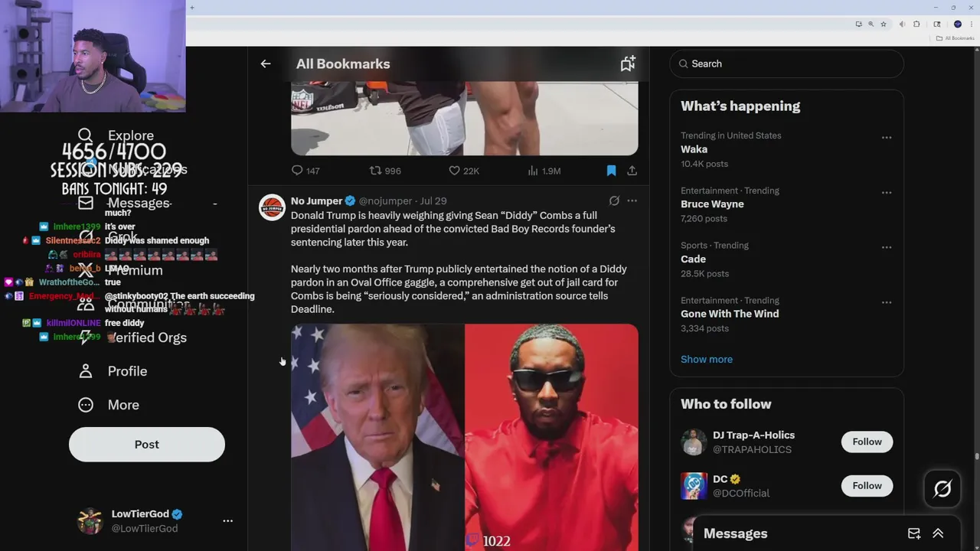
Task: Open the Jul 29 post timestamp
Action: (433, 201)
